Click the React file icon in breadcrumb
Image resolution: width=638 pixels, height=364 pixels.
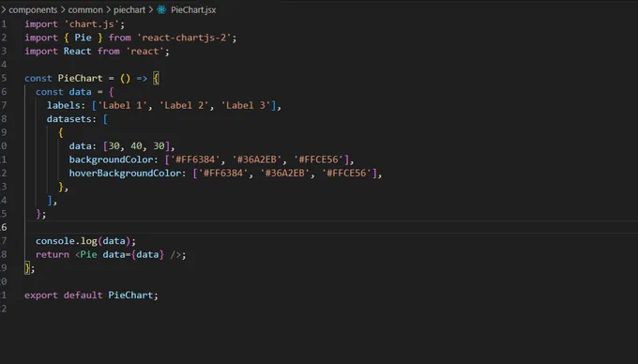(x=161, y=9)
